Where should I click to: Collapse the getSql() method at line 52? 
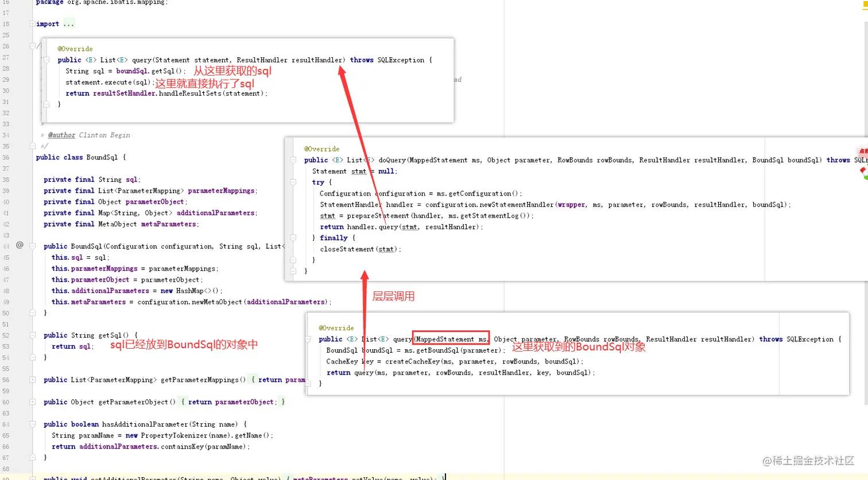[32, 335]
